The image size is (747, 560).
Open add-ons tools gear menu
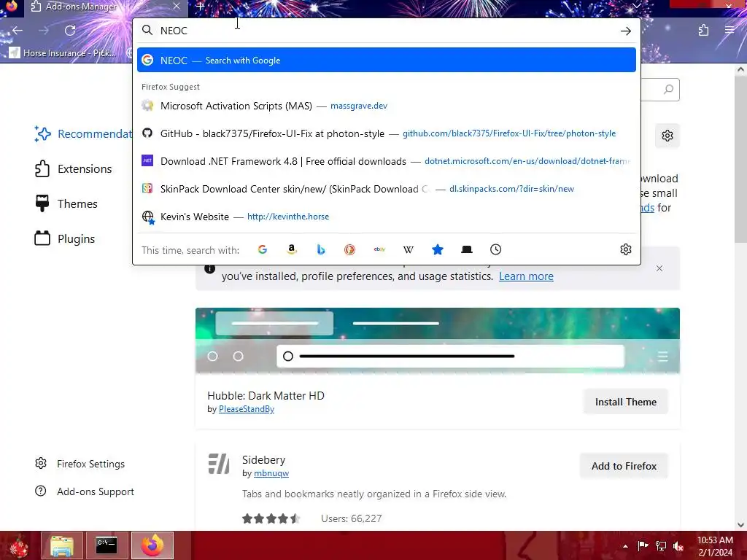point(667,136)
